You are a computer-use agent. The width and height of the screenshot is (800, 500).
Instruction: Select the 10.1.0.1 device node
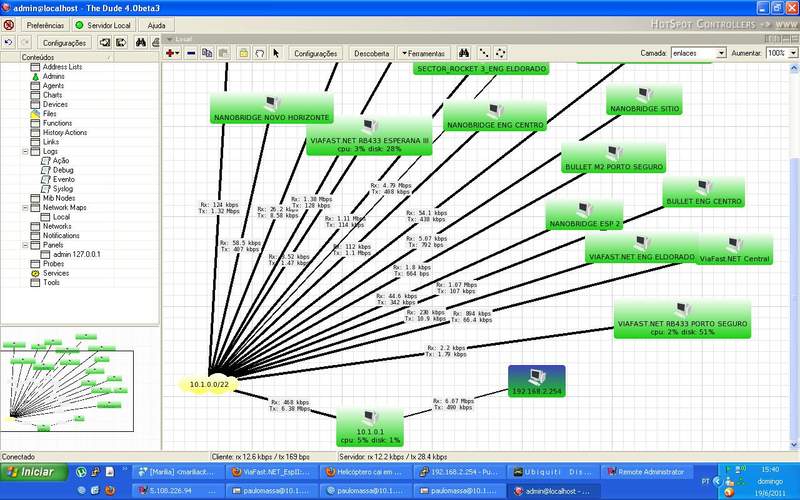370,427
